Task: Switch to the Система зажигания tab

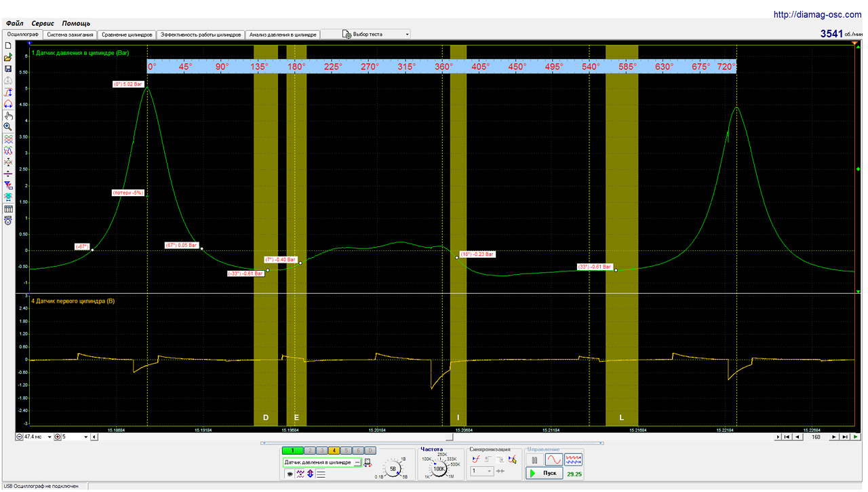Action: click(70, 34)
